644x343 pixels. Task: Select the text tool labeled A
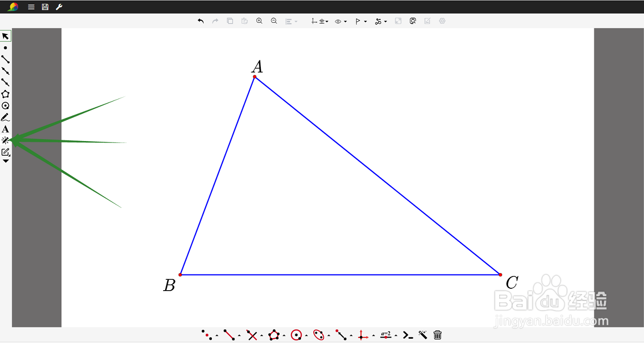pos(6,129)
